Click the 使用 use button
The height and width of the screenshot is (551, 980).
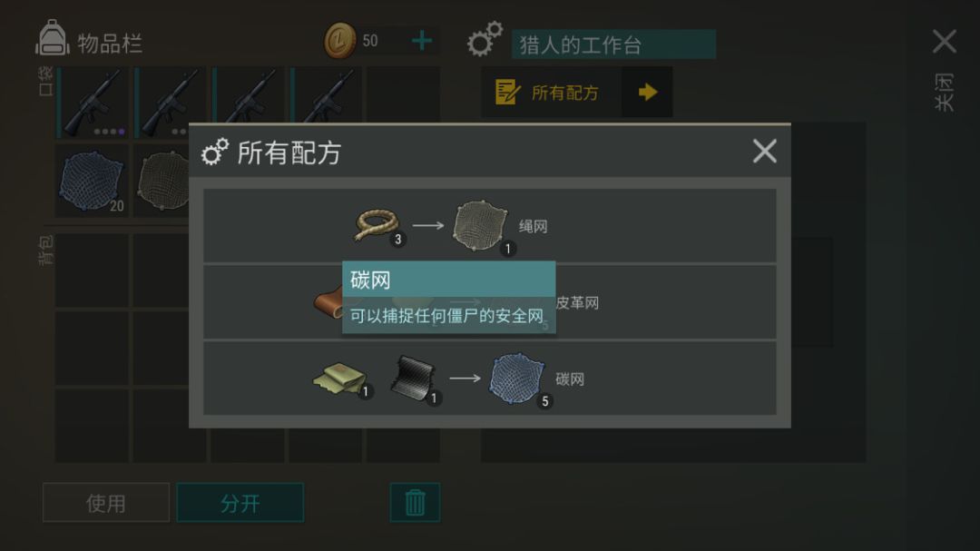(x=105, y=502)
